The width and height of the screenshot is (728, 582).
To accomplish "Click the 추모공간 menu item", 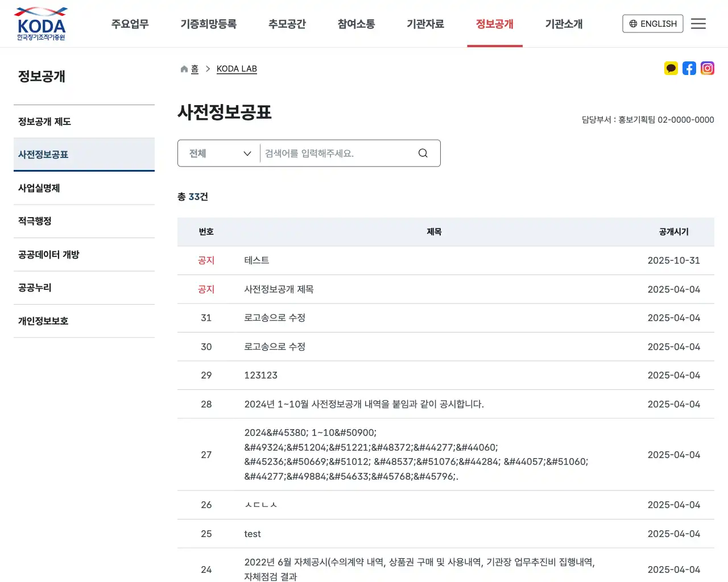I will coord(287,24).
